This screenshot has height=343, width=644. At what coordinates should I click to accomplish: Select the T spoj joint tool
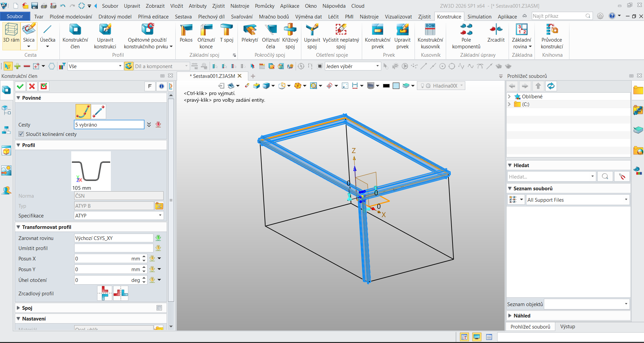click(226, 33)
